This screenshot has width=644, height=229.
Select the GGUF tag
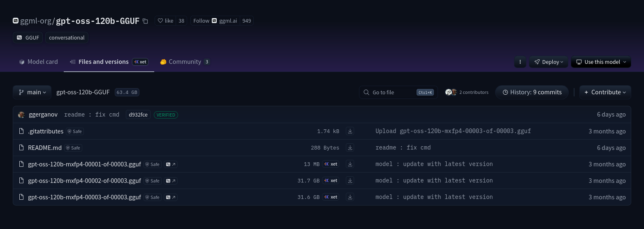tap(28, 37)
